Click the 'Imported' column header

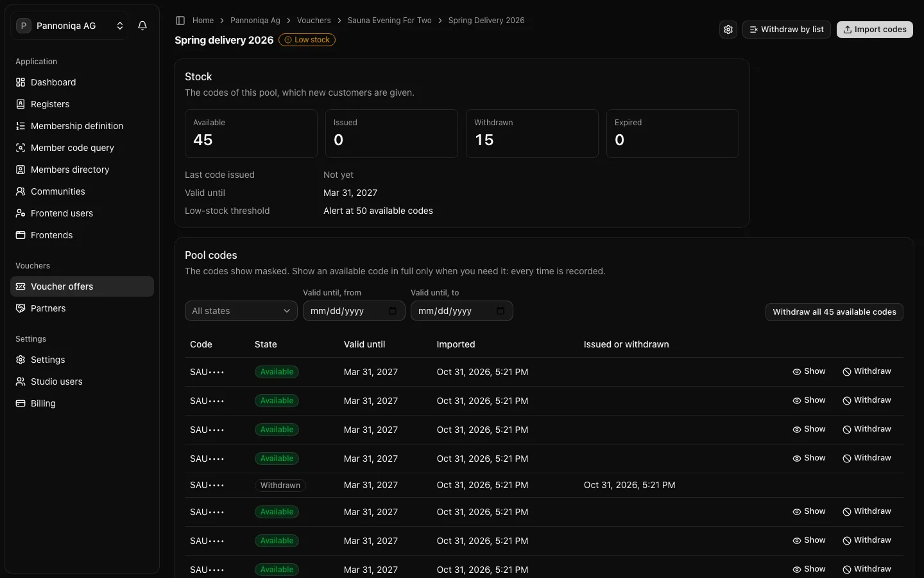pyautogui.click(x=456, y=344)
